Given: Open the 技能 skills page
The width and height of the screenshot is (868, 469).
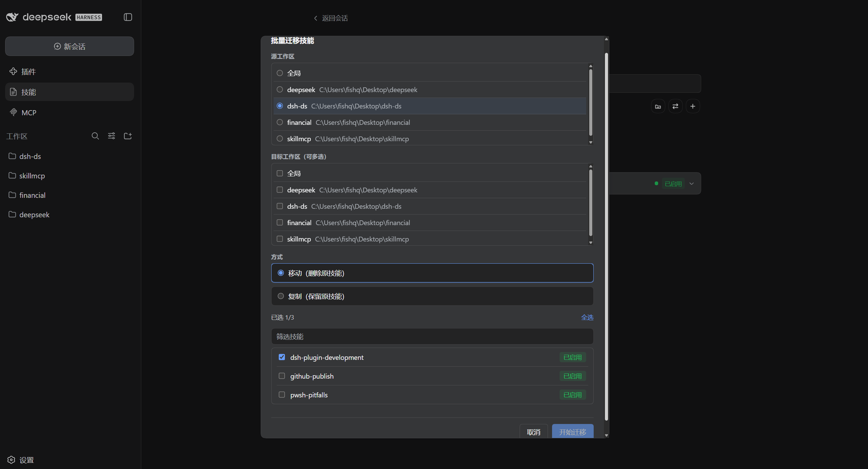Looking at the screenshot, I should click(70, 92).
